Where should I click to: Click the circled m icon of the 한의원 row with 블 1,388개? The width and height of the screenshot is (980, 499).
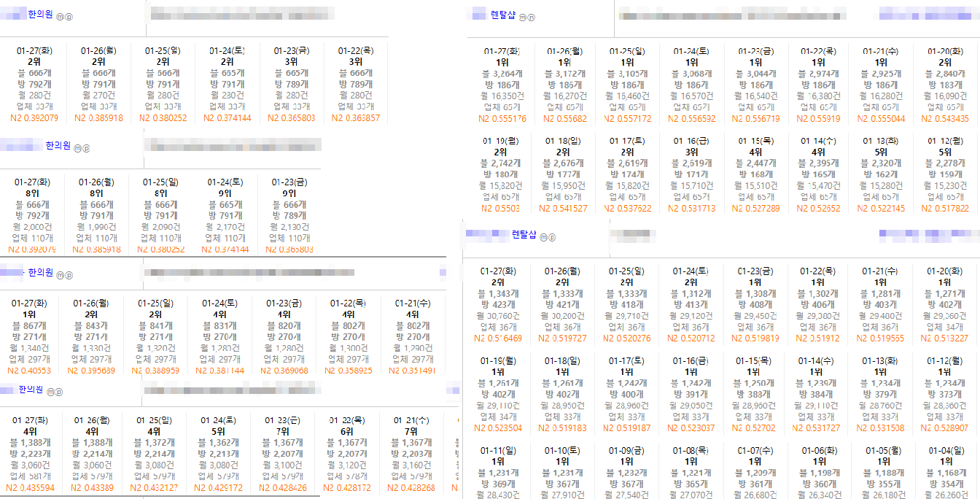pos(51,392)
